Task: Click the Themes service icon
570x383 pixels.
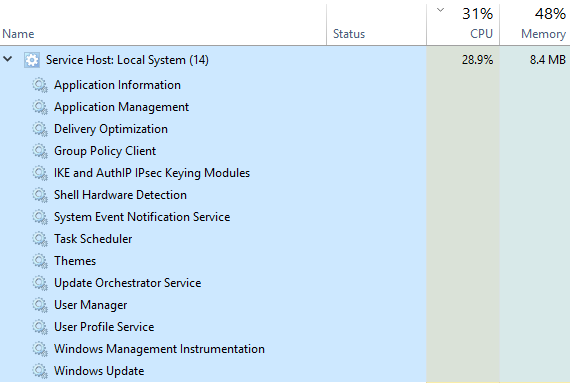Action: (40, 261)
